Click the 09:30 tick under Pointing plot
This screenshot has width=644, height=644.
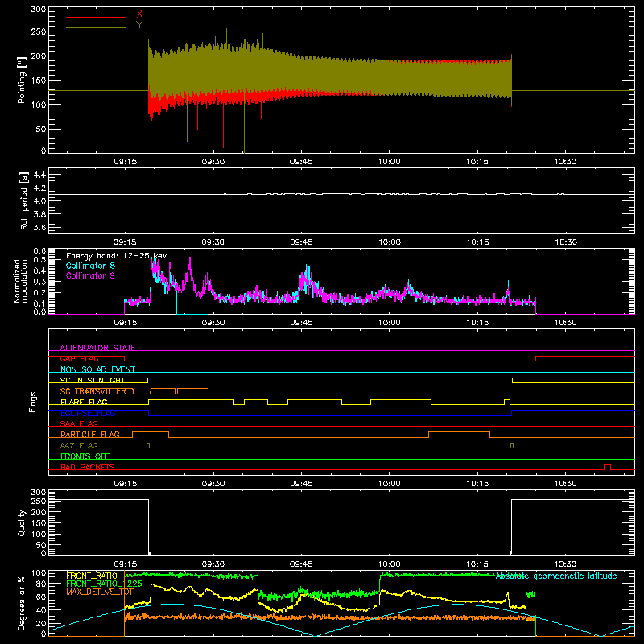coord(213,162)
